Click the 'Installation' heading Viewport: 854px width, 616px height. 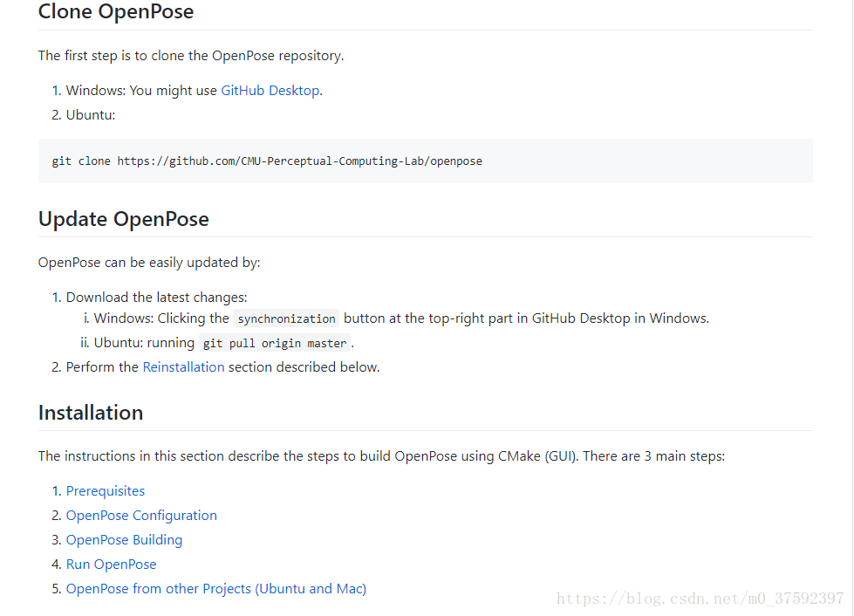[x=91, y=413]
